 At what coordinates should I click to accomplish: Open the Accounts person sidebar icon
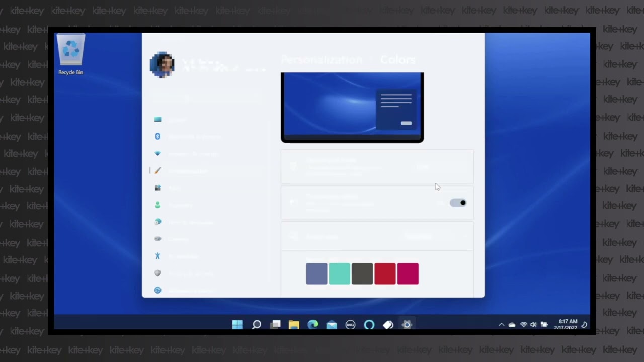click(x=157, y=205)
